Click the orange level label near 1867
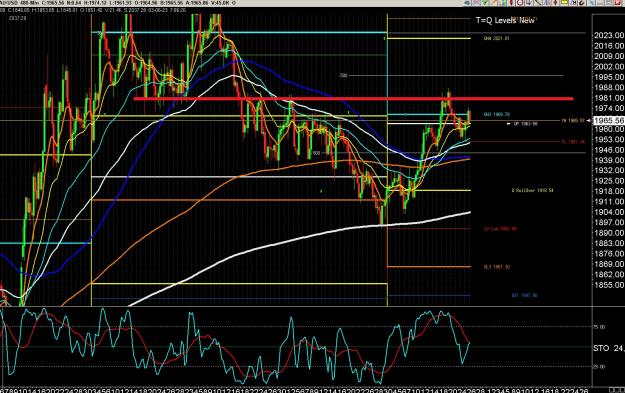Screen dimensions: 625x393 pyautogui.click(x=497, y=267)
